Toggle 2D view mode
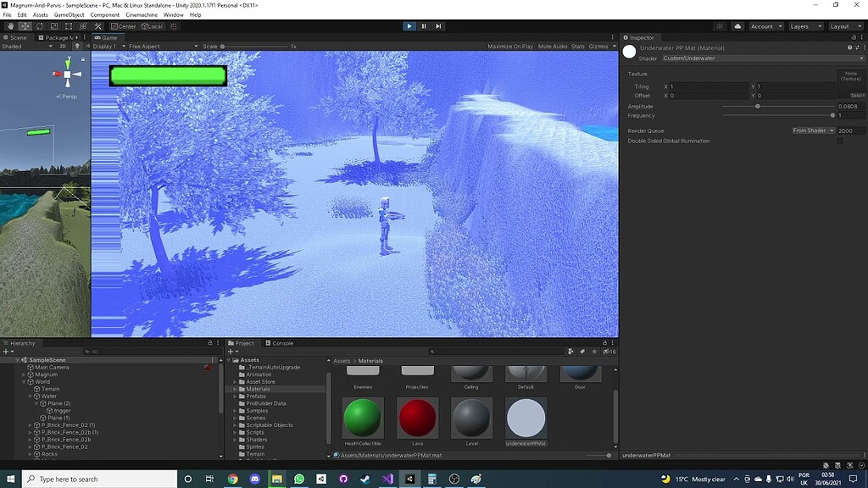This screenshot has width=868, height=488. (63, 47)
